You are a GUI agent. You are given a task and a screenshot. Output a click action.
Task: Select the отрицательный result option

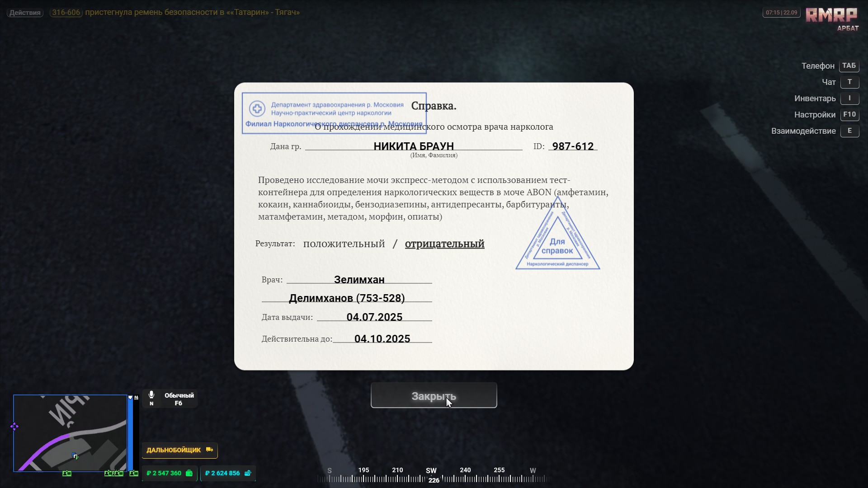(x=444, y=244)
